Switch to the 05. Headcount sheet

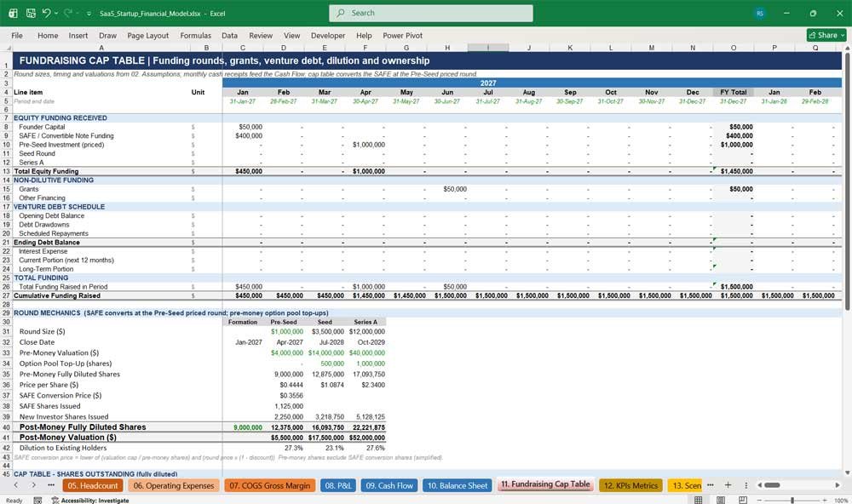[92, 485]
